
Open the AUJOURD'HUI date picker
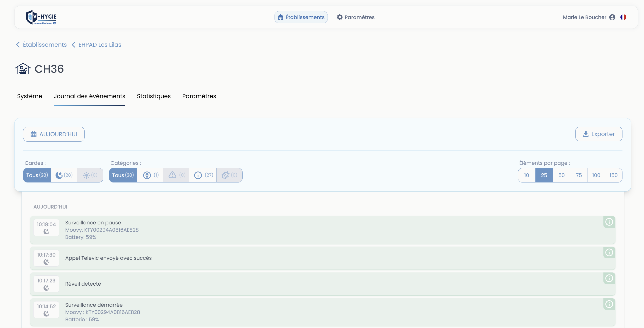(54, 134)
